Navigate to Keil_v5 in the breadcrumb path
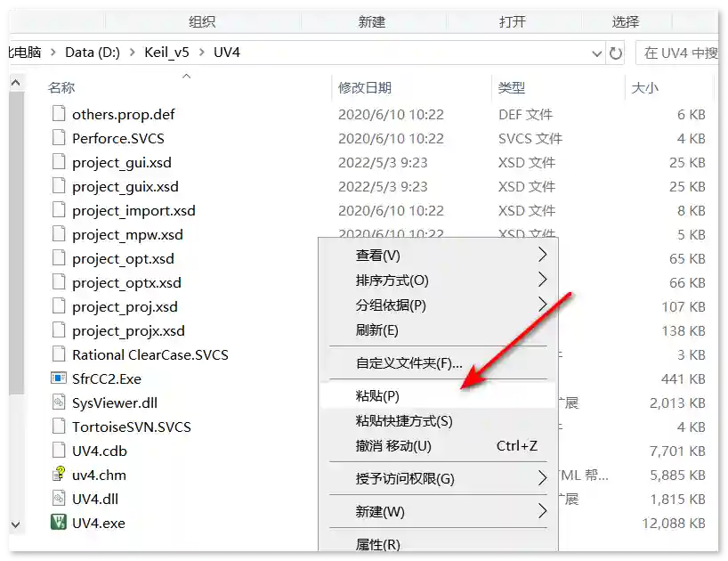The height and width of the screenshot is (561, 728). tap(166, 53)
